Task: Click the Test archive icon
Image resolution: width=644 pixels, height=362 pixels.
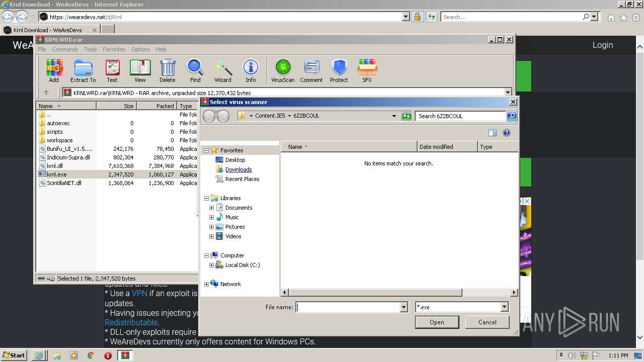Action: 112,70
